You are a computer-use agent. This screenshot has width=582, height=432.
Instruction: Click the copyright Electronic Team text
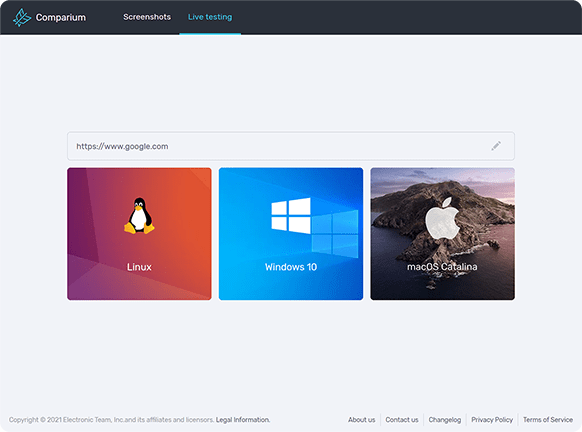coord(111,420)
